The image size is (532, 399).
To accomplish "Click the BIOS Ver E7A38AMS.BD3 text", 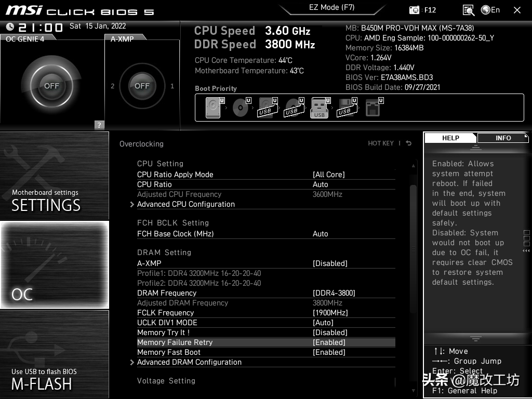I will tap(389, 77).
